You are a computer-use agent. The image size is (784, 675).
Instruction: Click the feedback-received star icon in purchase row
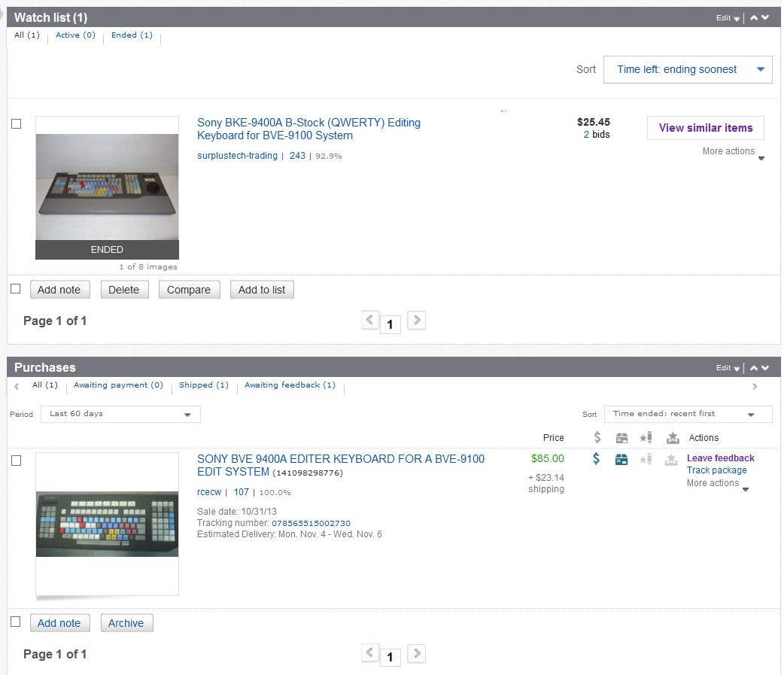(x=671, y=459)
